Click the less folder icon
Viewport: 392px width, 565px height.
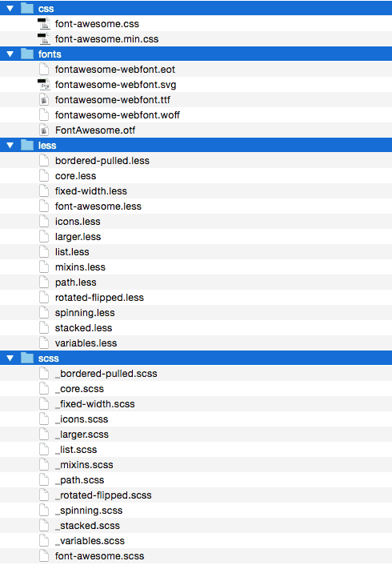27,145
